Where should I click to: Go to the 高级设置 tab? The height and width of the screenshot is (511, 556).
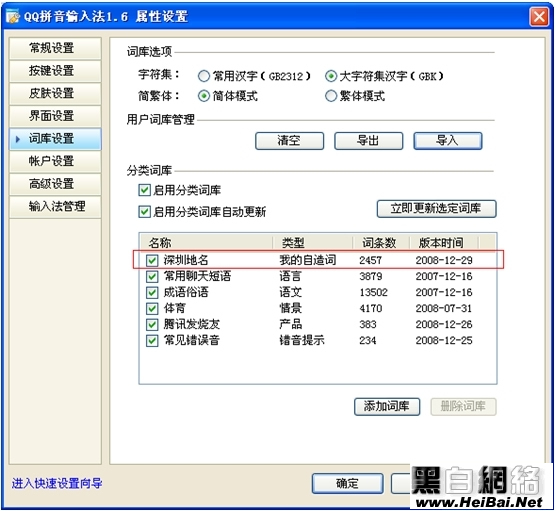tap(55, 184)
